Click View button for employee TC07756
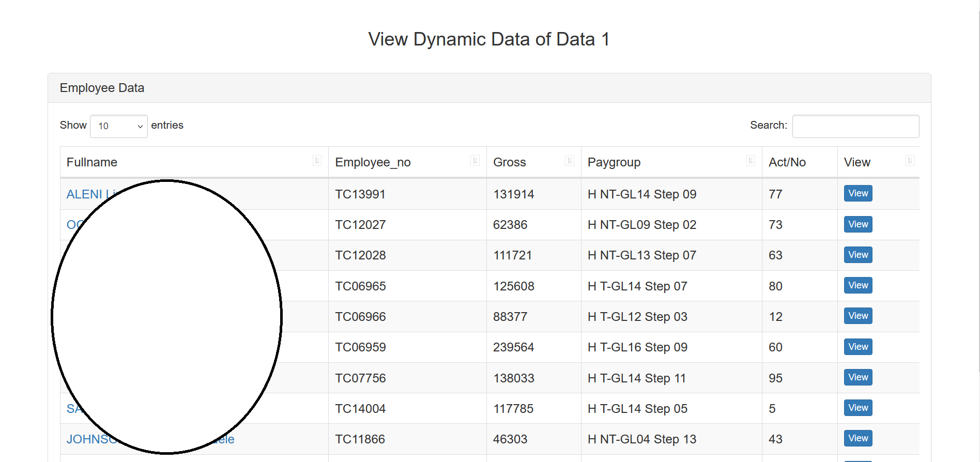The image size is (980, 462). tap(857, 377)
